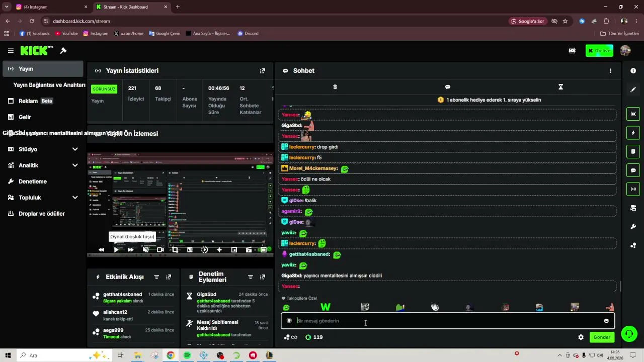
Task: Click Google'a Sor in address bar
Action: click(x=527, y=21)
